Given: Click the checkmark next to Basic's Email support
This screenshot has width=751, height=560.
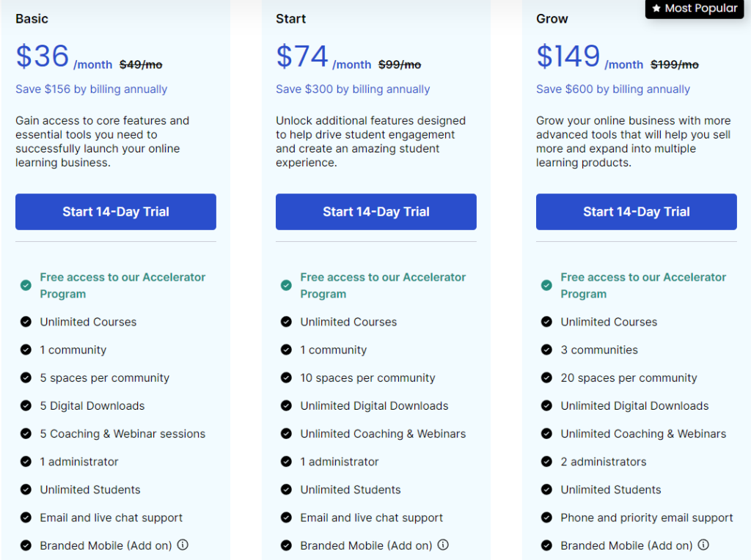Looking at the screenshot, I should [26, 517].
